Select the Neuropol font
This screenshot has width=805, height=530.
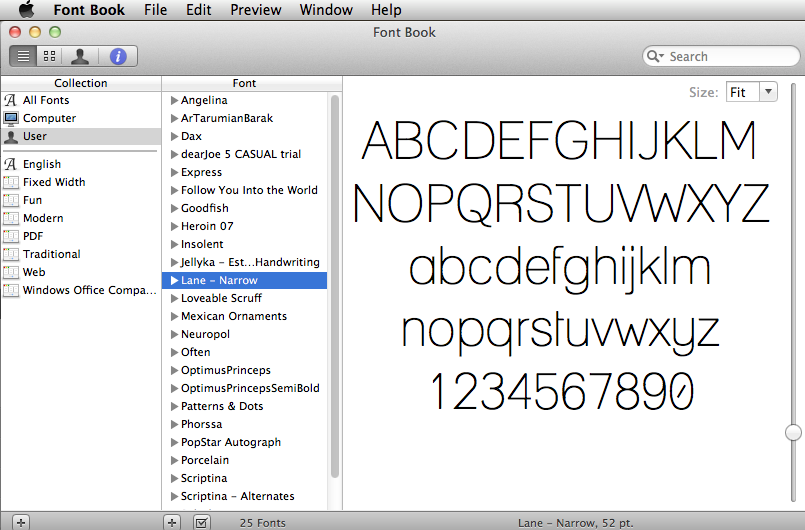coord(244,334)
